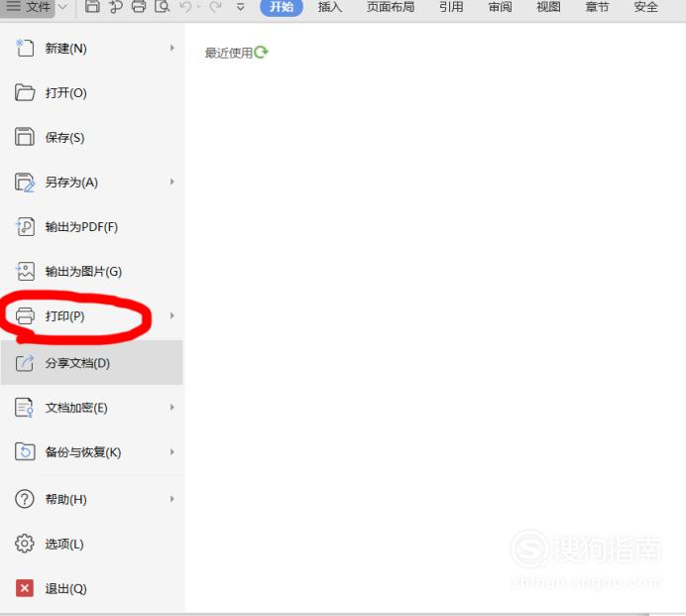Click the 文档加密 lock document icon
Image resolution: width=686 pixels, height=616 pixels.
(x=25, y=408)
